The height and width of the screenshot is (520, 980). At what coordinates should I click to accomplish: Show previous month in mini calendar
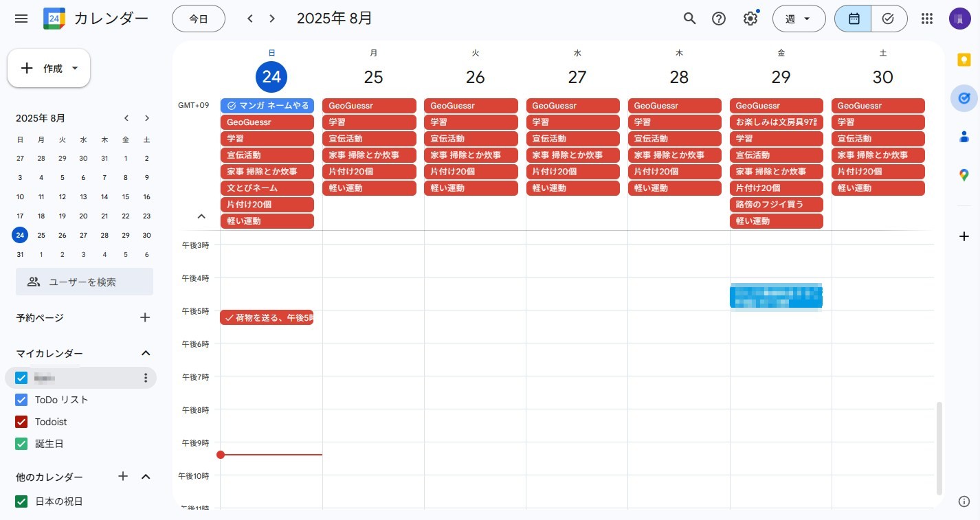point(126,118)
